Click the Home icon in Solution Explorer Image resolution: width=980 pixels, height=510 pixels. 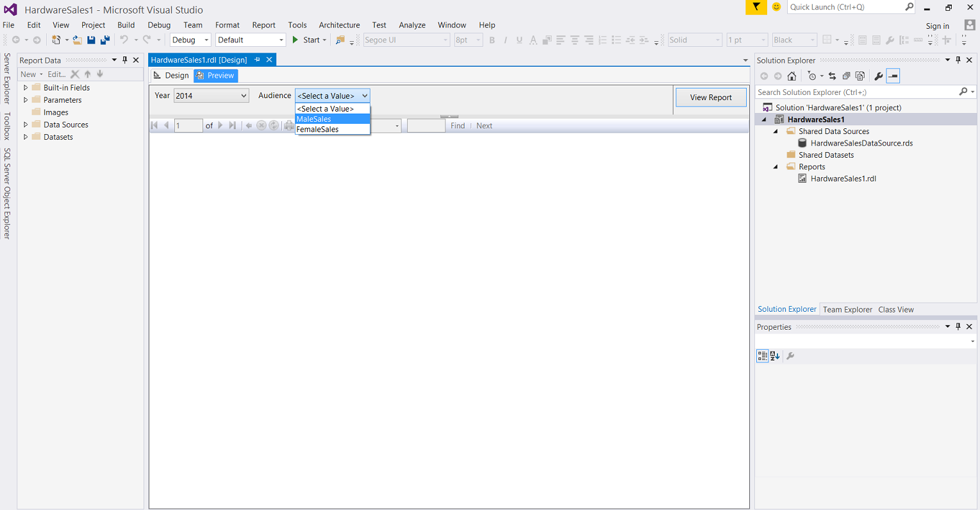click(x=792, y=76)
